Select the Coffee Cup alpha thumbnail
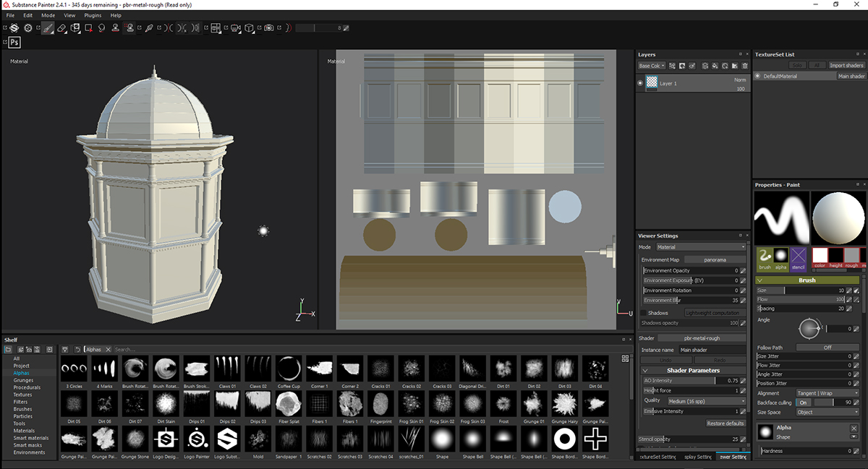Viewport: 868px width, 469px height. coord(289,369)
